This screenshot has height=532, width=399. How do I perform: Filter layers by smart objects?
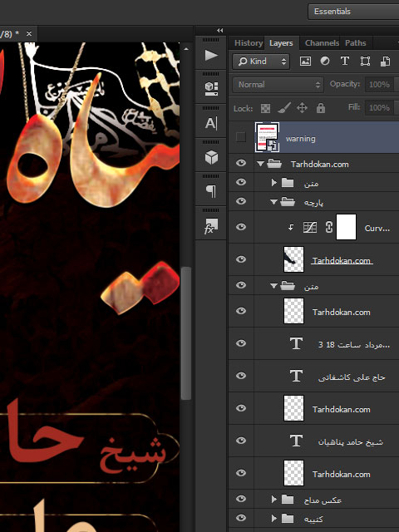[385, 61]
